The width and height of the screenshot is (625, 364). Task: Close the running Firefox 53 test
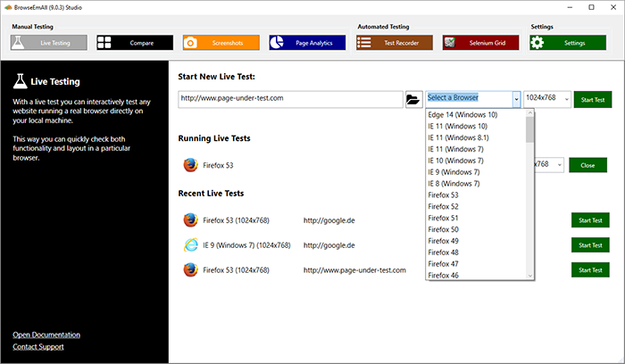coord(587,165)
